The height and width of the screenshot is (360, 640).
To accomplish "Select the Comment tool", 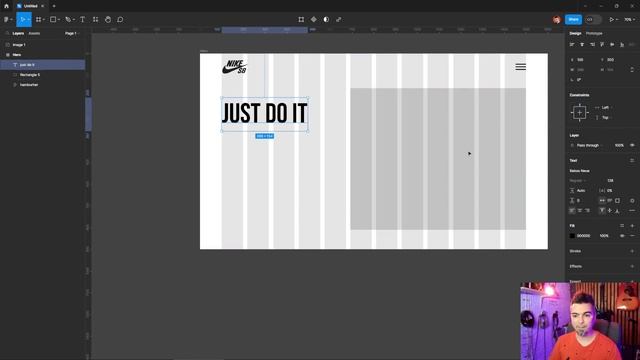I will (120, 19).
